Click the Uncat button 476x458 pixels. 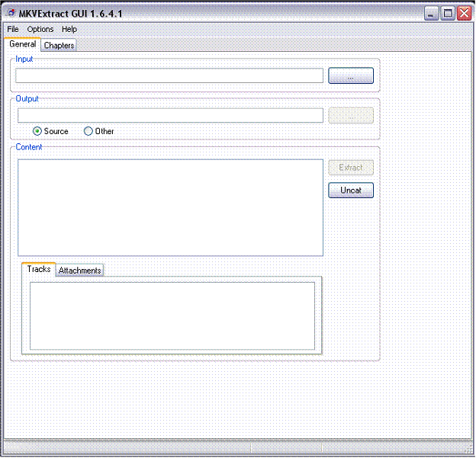(351, 191)
